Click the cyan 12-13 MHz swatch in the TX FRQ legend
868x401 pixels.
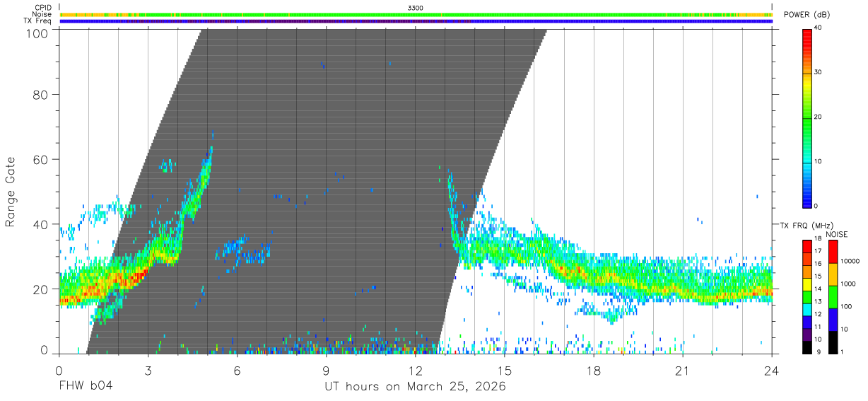click(808, 309)
